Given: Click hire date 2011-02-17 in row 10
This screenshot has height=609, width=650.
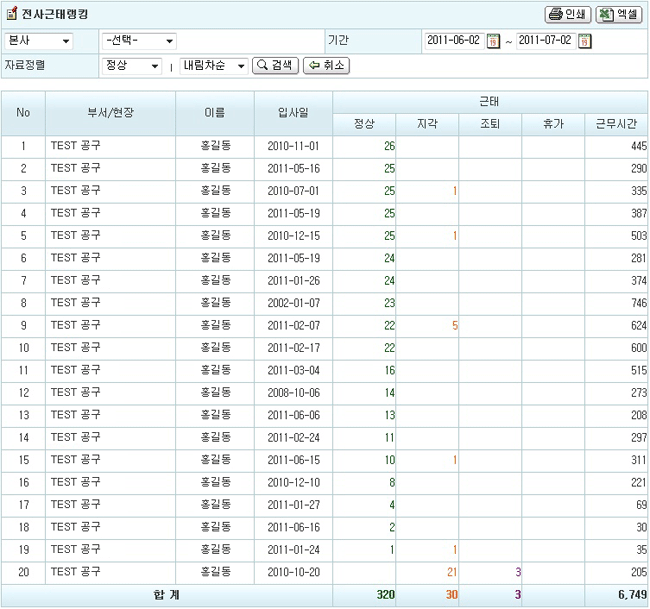Looking at the screenshot, I should 293,348.
